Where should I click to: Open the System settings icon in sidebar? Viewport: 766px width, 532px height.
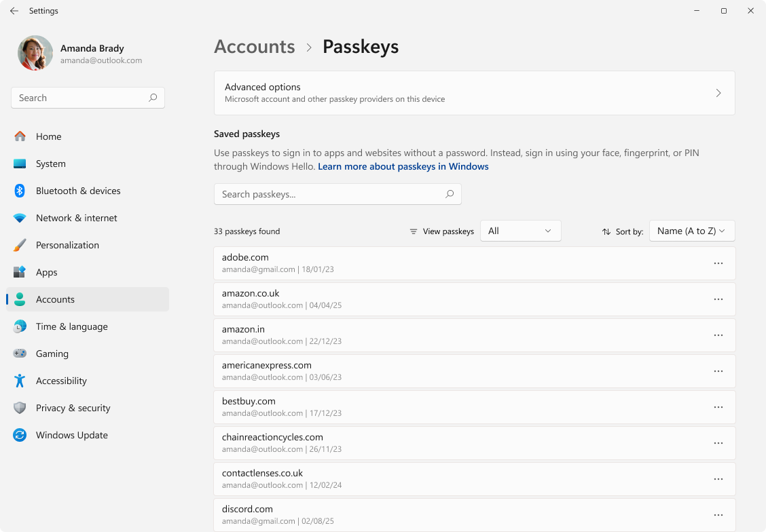coord(19,164)
